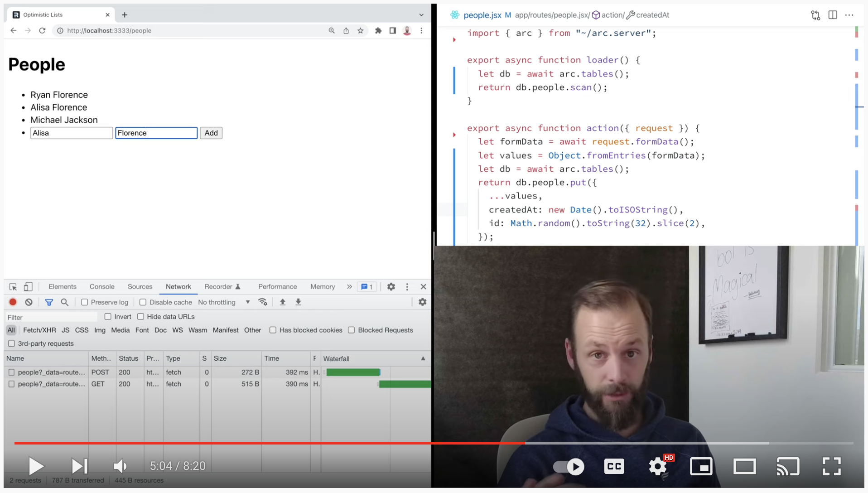The width and height of the screenshot is (868, 493).
Task: Activate DevTools inspect element picker
Action: pyautogui.click(x=13, y=287)
